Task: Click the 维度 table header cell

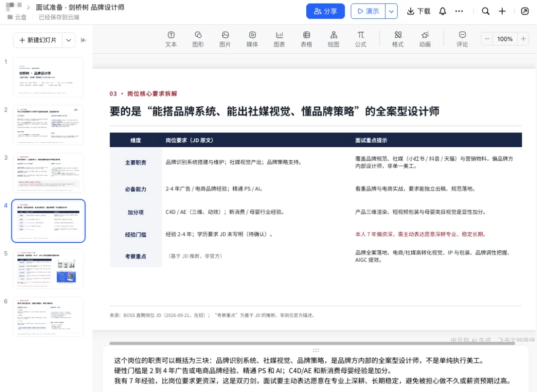Action: 136,140
